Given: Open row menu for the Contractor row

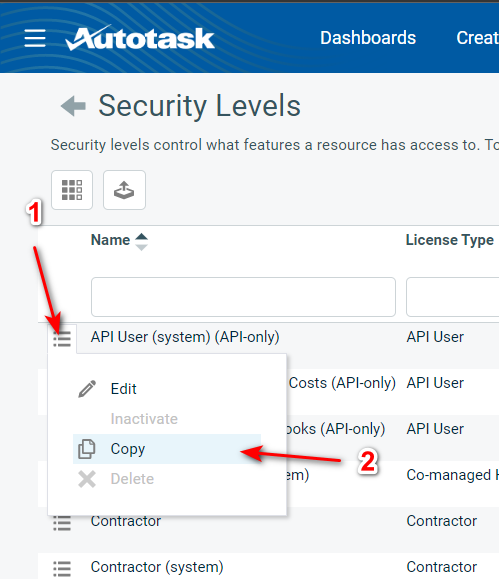Looking at the screenshot, I should coord(62,523).
